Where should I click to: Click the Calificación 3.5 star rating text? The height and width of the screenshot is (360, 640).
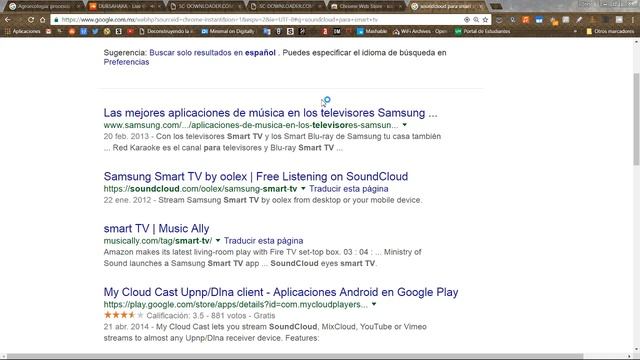pyautogui.click(x=211, y=316)
